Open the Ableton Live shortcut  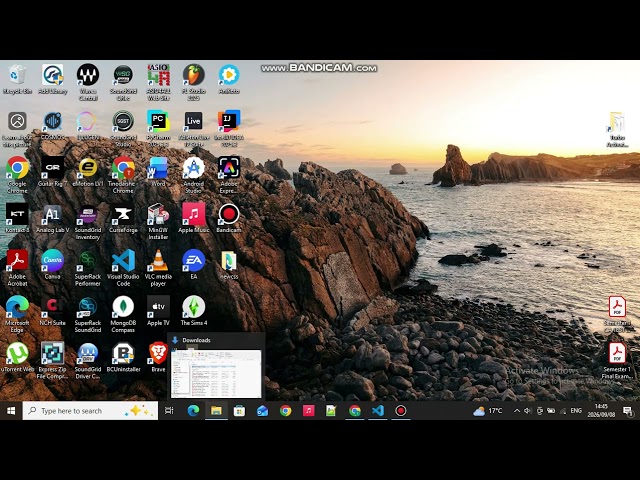[x=193, y=129]
